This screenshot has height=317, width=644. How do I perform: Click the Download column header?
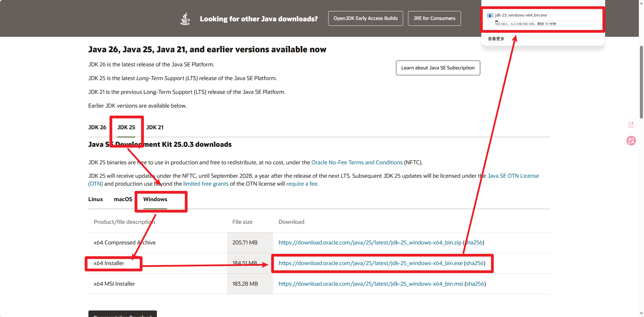[291, 222]
